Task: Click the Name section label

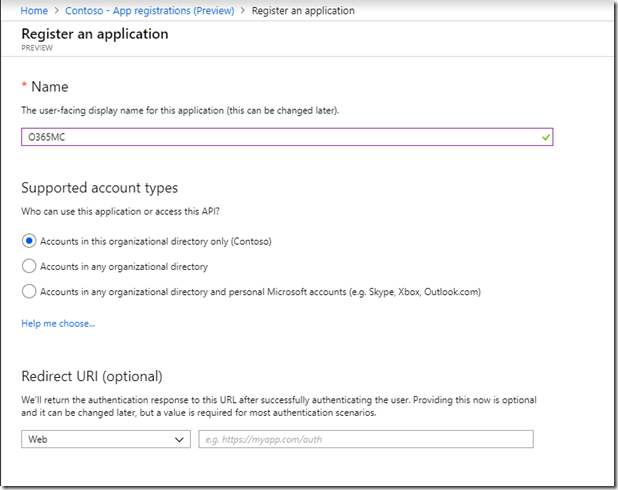Action: pyautogui.click(x=50, y=87)
